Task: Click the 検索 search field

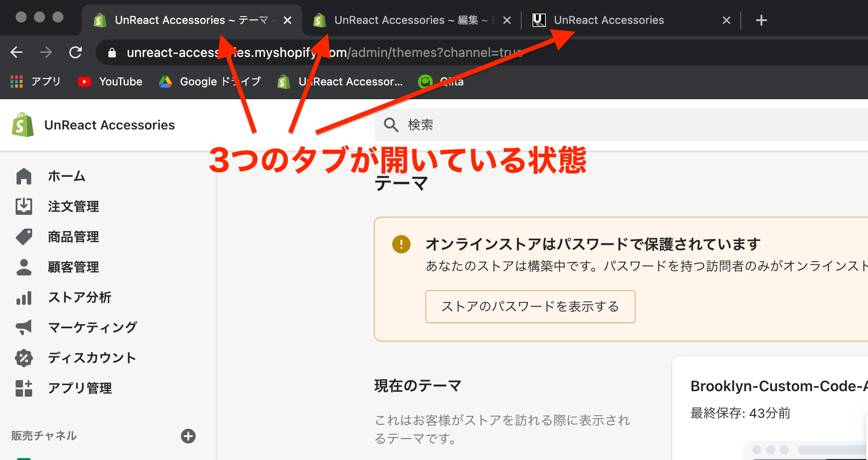Action: point(597,125)
